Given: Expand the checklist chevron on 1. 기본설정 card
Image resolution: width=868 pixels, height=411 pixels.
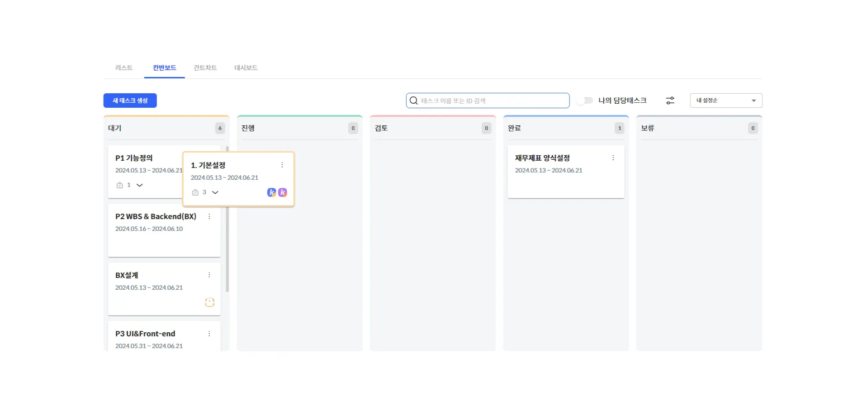Looking at the screenshot, I should coord(215,192).
